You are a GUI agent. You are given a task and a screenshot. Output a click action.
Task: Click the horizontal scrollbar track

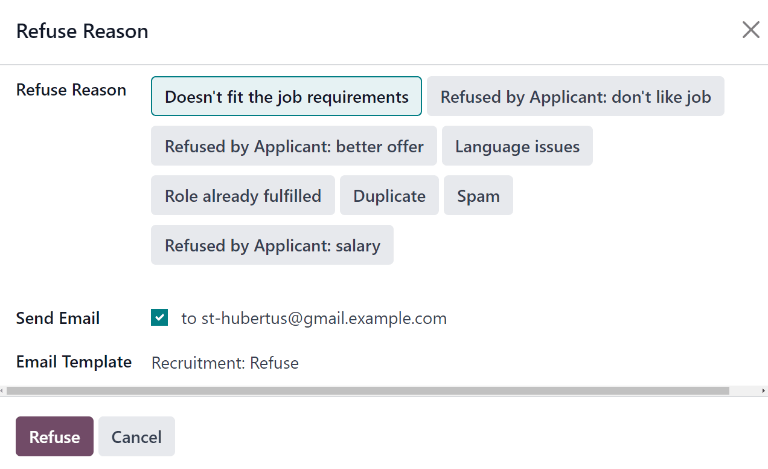745,391
